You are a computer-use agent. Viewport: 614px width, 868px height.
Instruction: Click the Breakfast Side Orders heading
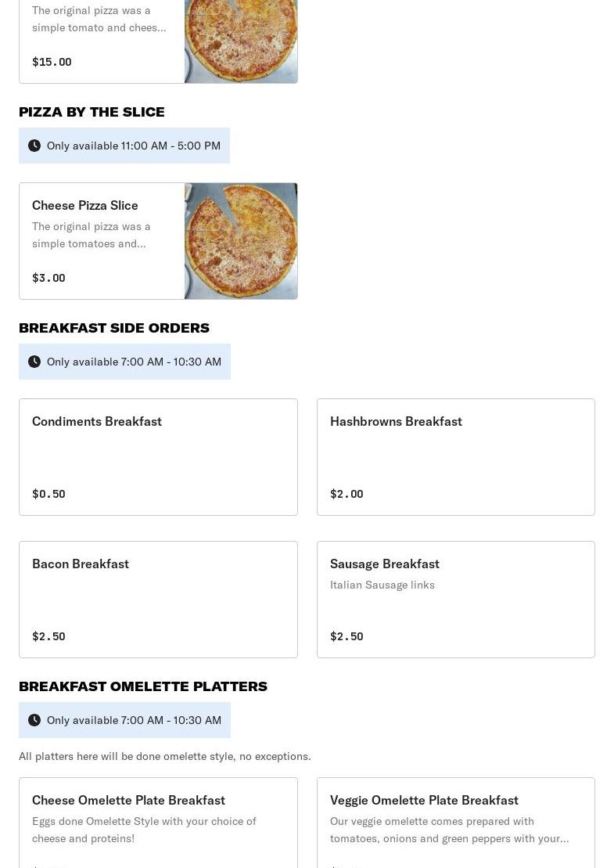pos(114,328)
